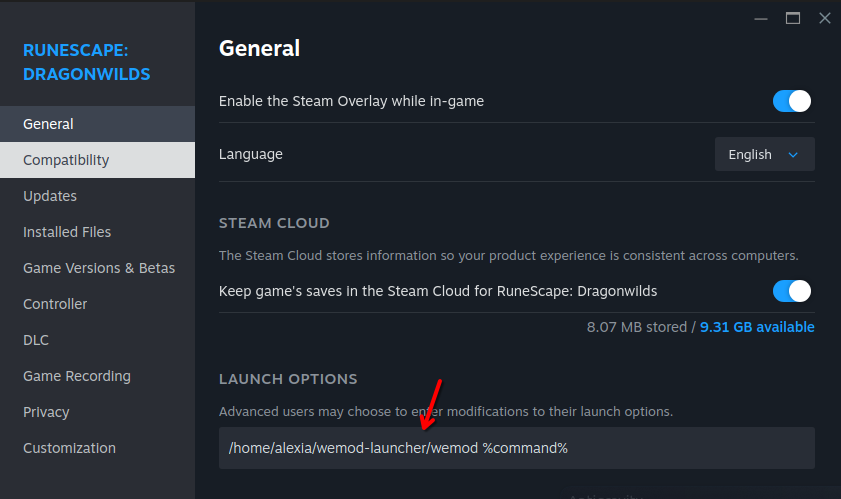
Task: Click the English dropdown chevron arrow
Action: point(794,155)
